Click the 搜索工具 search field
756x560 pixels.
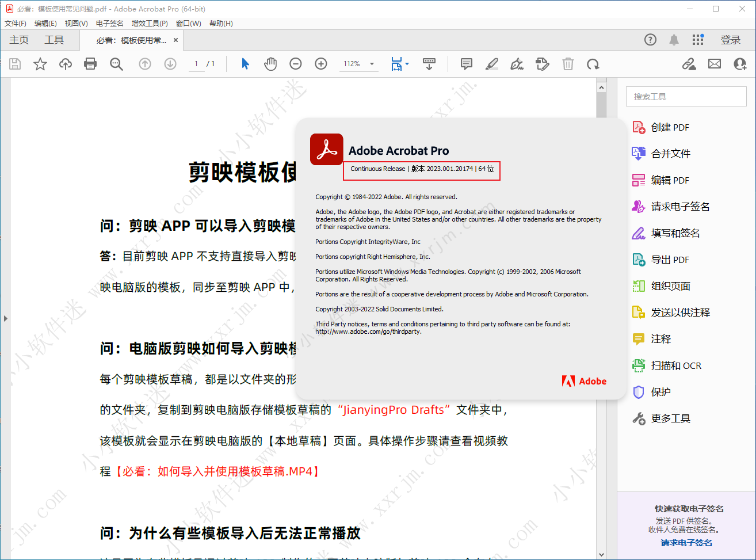(x=686, y=97)
